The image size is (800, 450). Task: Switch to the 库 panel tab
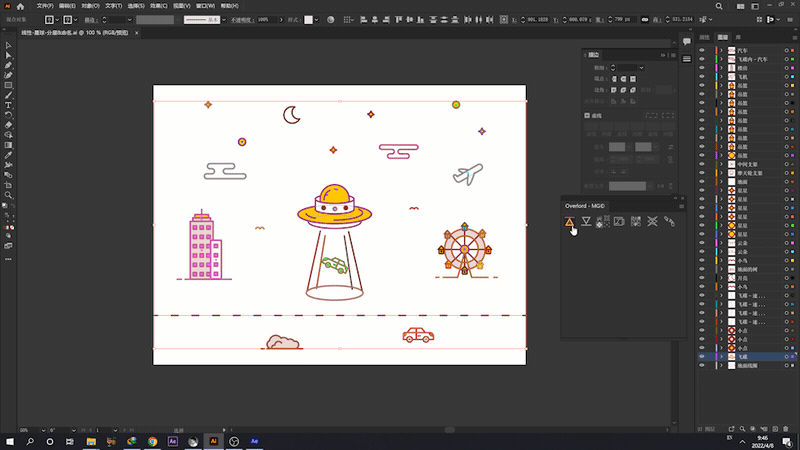738,37
